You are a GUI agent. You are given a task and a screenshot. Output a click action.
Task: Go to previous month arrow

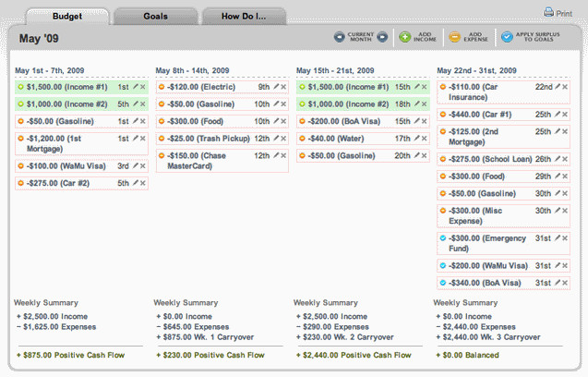pyautogui.click(x=340, y=38)
